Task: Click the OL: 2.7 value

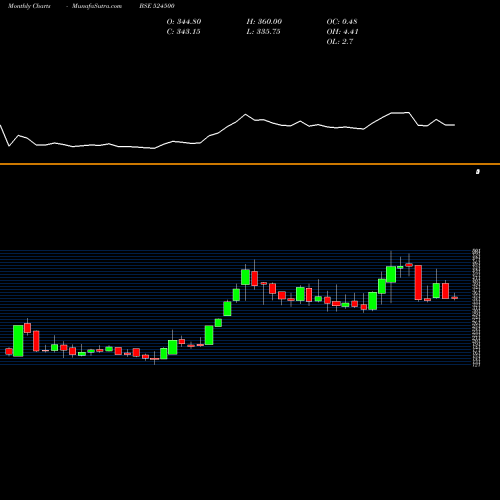Action: 340,42
